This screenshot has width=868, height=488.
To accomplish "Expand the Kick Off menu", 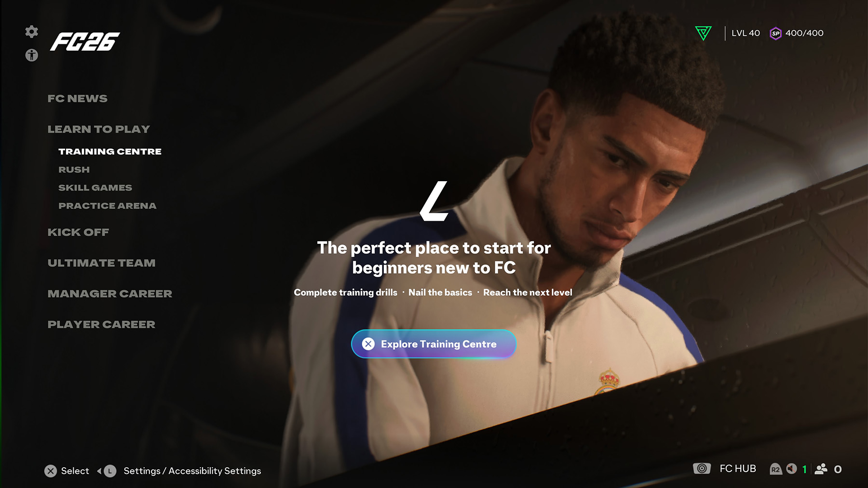I will [x=78, y=232].
